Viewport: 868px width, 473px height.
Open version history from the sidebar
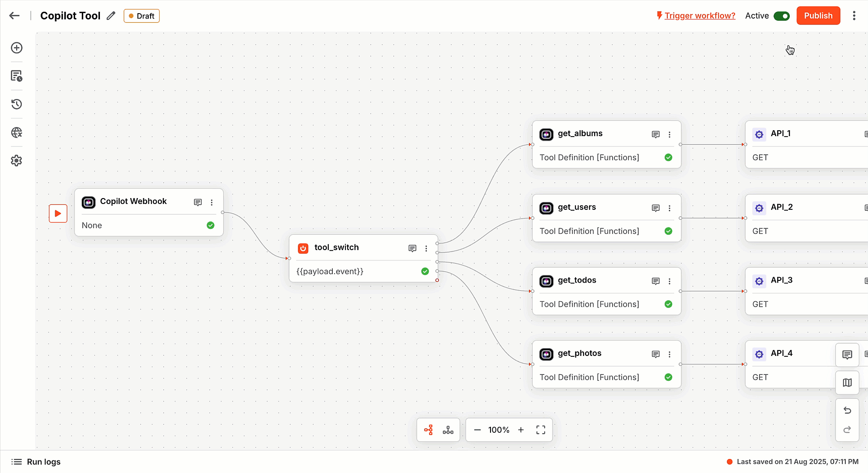17,104
